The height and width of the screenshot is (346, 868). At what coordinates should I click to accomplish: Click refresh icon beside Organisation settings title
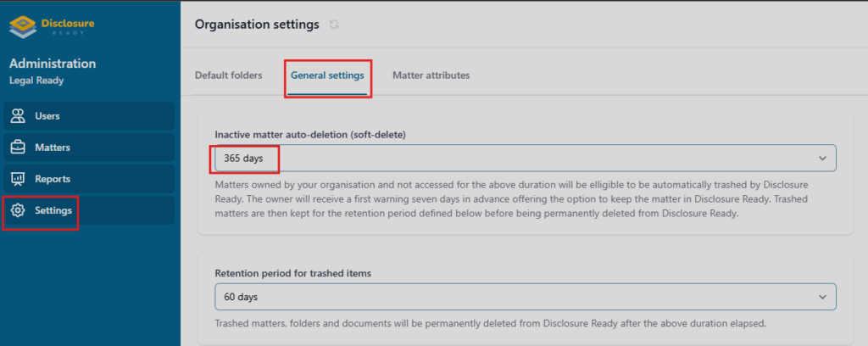334,25
